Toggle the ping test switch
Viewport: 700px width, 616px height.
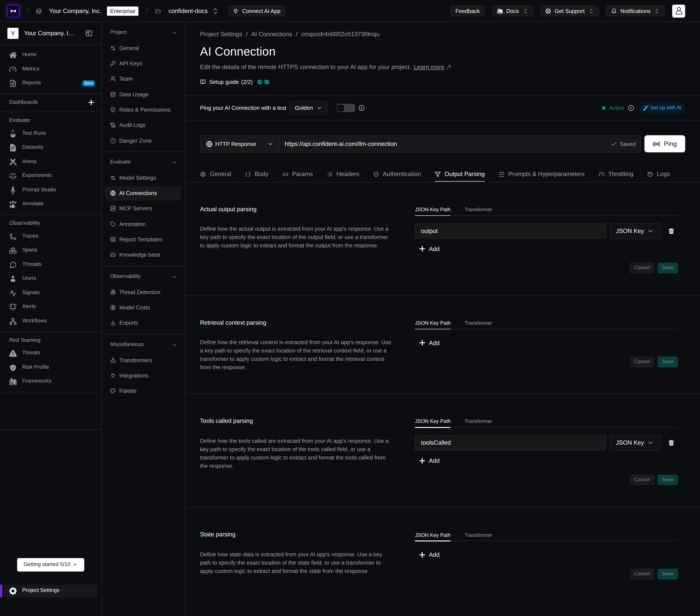click(x=346, y=108)
